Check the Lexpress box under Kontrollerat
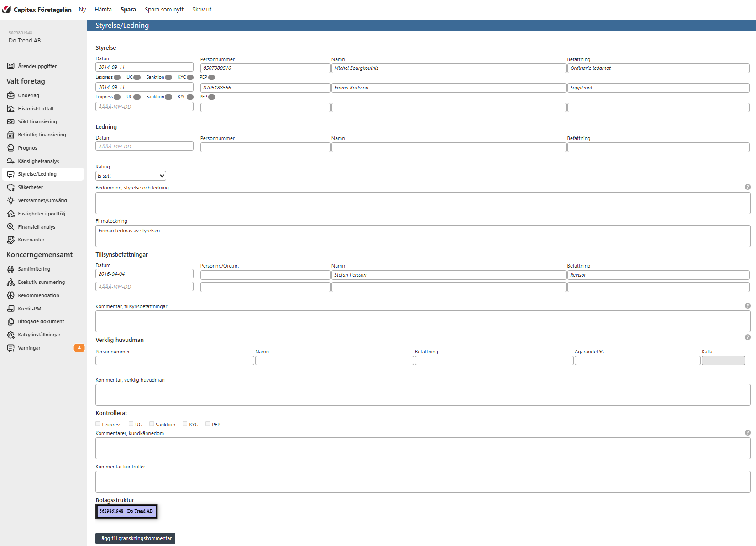Screen dimensions: 756x546 pos(98,424)
